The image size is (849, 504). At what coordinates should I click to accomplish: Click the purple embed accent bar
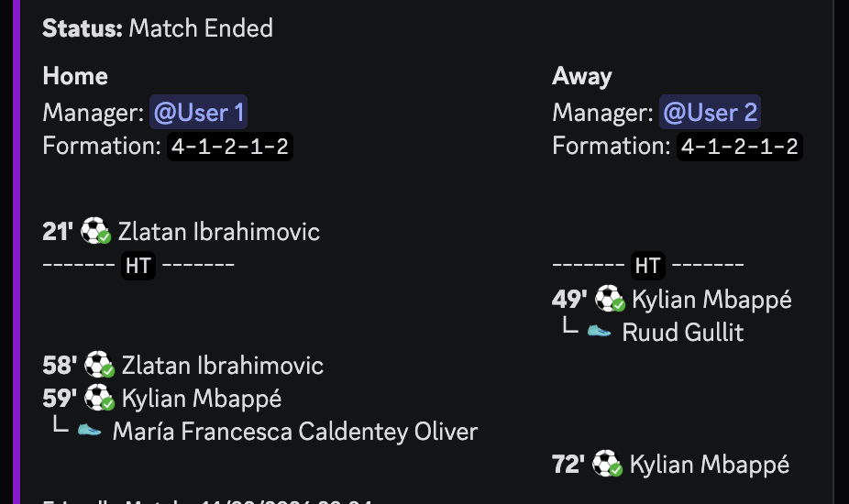(14, 252)
